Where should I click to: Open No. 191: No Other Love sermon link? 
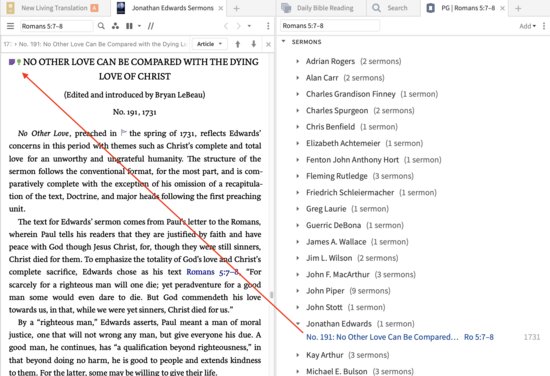[x=382, y=337]
